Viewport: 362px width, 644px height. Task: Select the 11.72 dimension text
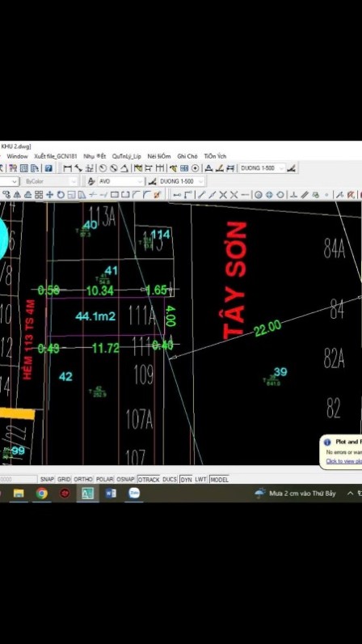(106, 349)
